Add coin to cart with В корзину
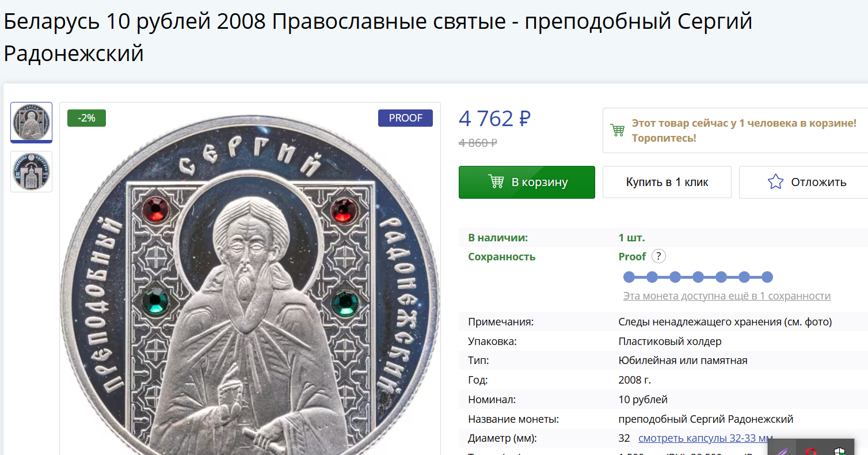868x455 pixels. click(x=527, y=182)
